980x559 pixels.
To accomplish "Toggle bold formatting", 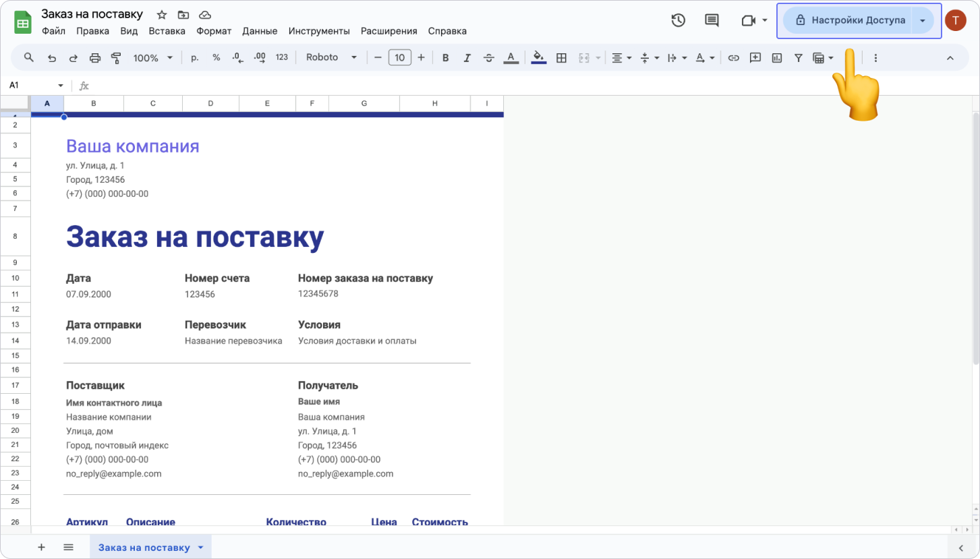I will pyautogui.click(x=445, y=58).
